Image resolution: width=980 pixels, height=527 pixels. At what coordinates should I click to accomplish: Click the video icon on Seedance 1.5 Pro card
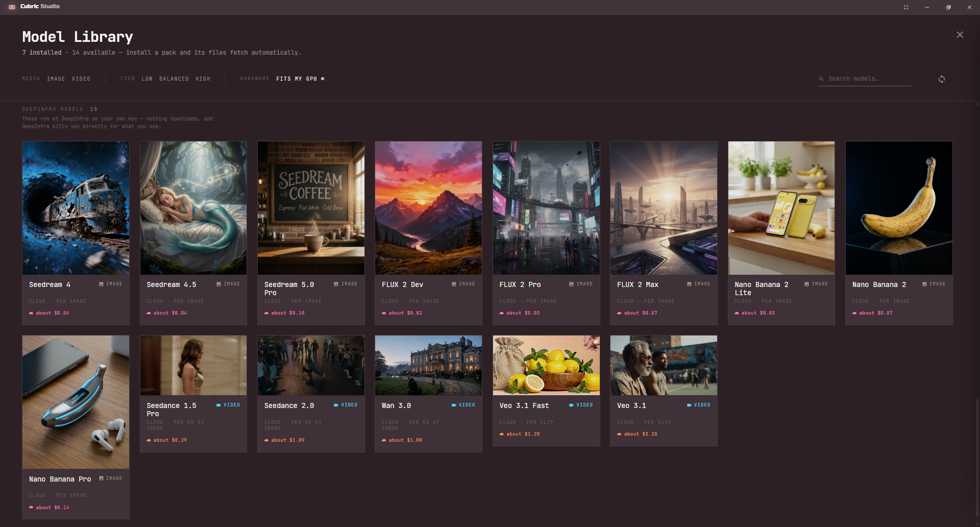tap(218, 405)
